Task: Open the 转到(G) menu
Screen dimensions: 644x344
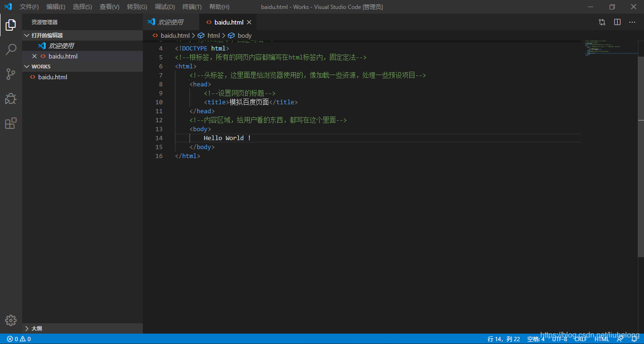Action: pos(137,7)
